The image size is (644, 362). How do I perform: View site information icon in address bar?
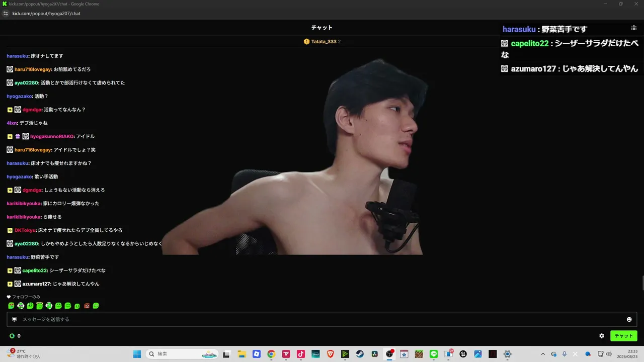6,14
